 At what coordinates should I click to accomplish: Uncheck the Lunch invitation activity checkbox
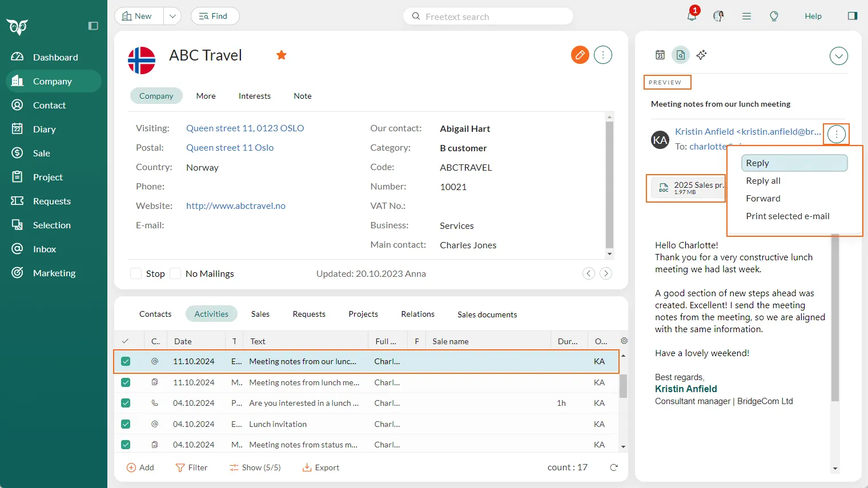(x=126, y=424)
